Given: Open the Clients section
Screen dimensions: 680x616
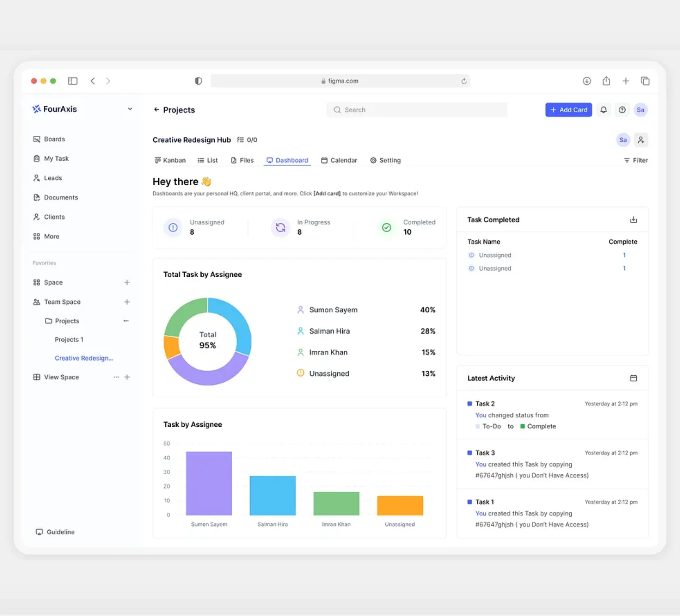Looking at the screenshot, I should (54, 216).
